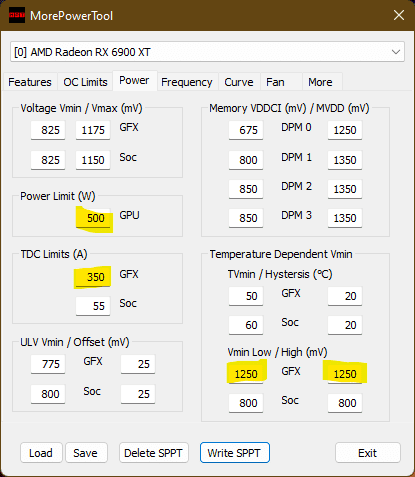Click the MorePowerTool app icon in title bar
415x477 pixels.
17,15
